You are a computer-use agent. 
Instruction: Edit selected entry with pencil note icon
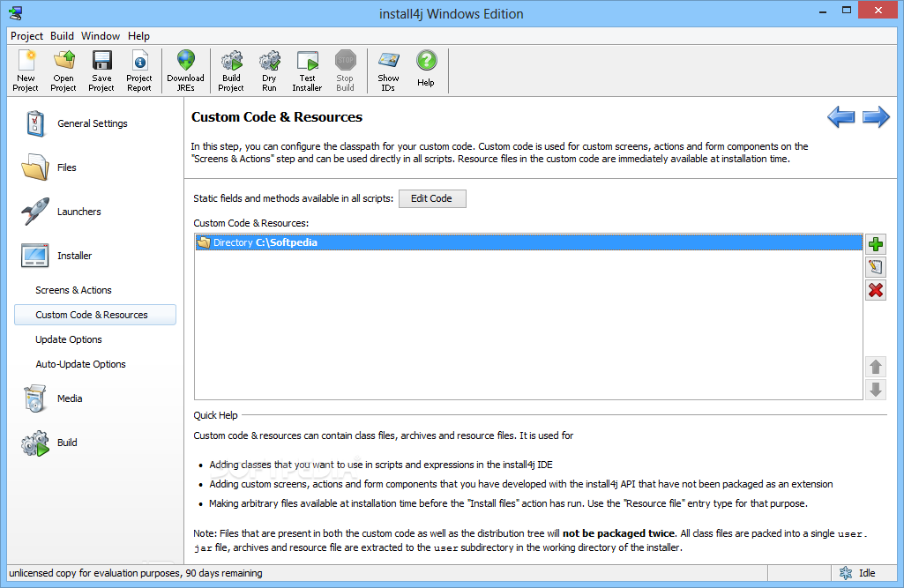tap(876, 267)
